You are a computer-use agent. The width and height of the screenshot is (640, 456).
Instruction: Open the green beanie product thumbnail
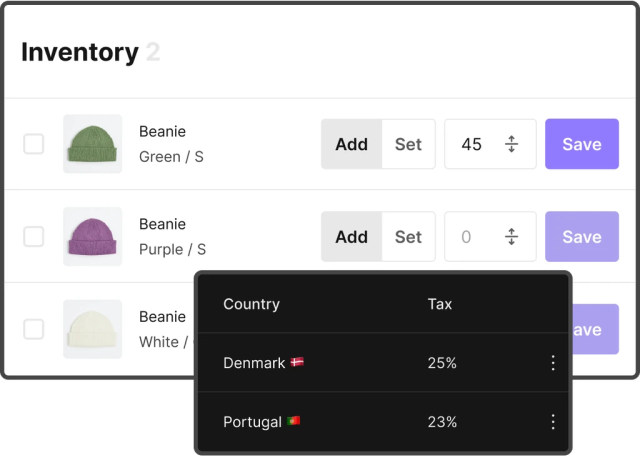92,144
